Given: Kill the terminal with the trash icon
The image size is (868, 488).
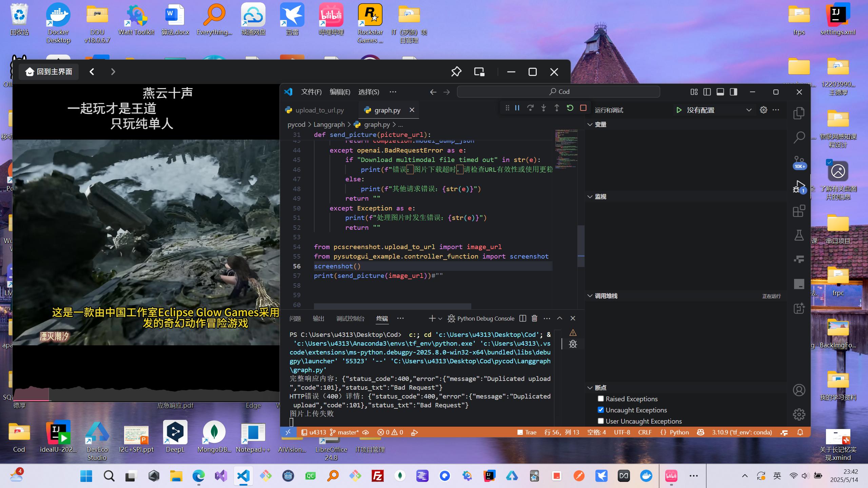Looking at the screenshot, I should tap(534, 318).
